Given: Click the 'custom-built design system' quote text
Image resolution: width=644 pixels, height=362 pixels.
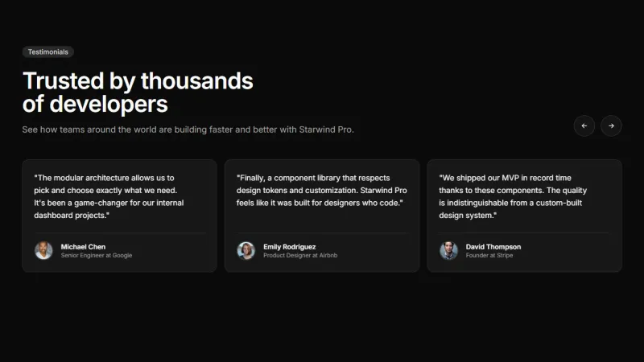Looking at the screenshot, I should pos(513,209).
